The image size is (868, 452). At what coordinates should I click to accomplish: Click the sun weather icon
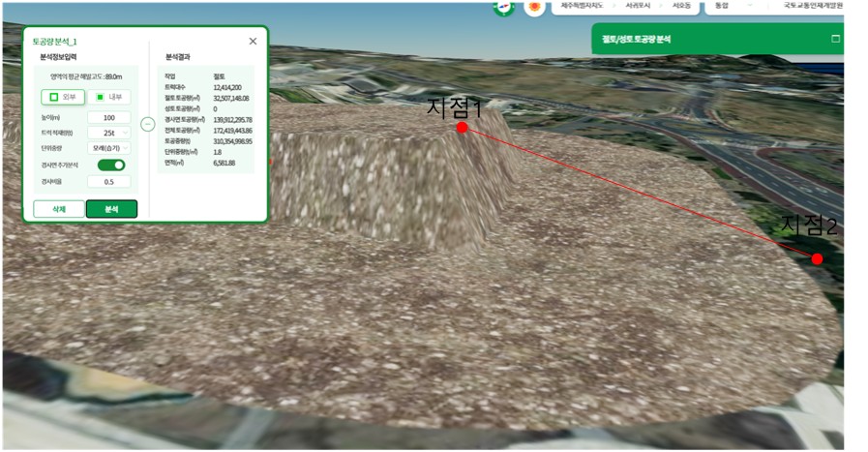pos(534,7)
